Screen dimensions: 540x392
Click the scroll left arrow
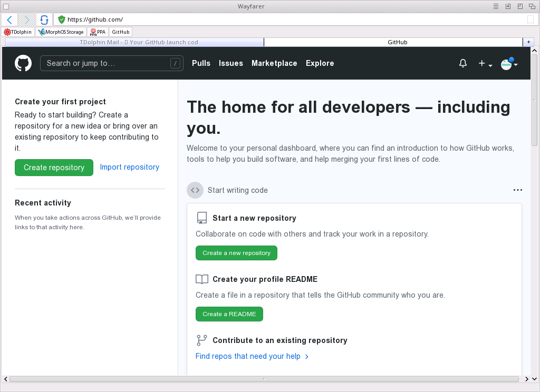(x=5, y=379)
